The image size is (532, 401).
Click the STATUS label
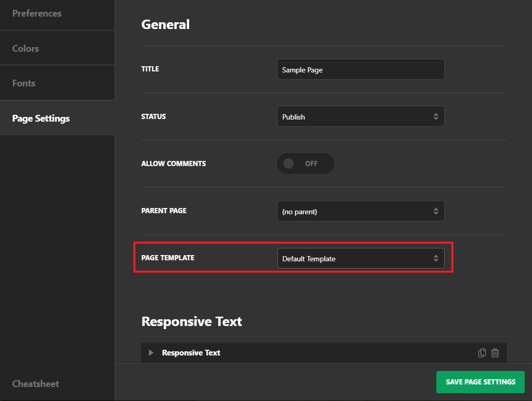click(154, 116)
